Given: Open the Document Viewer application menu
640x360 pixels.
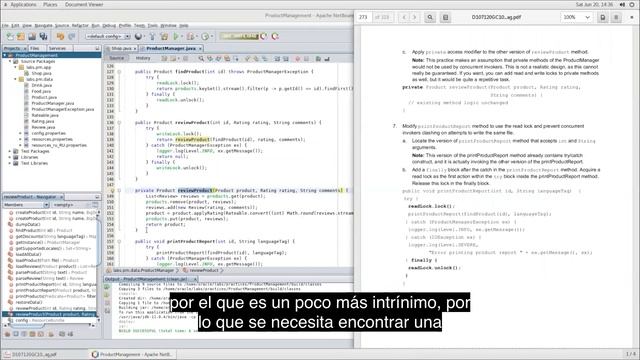Looking at the screenshot, I should (84, 4).
